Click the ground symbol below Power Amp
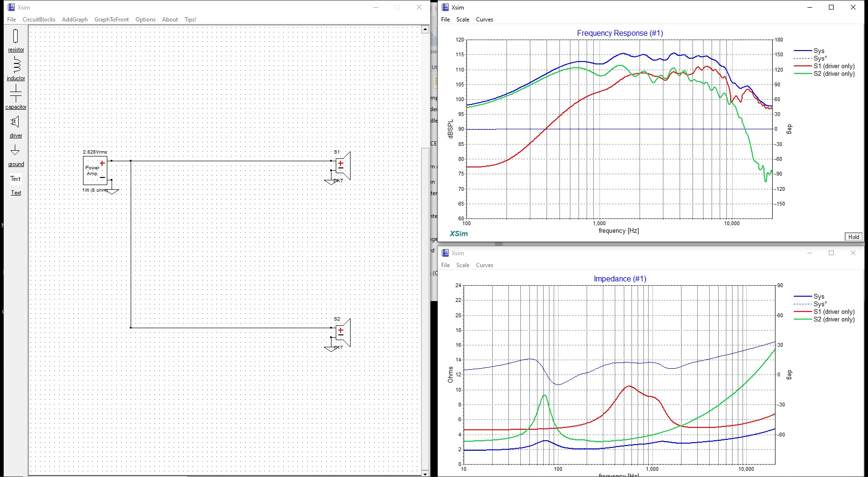 pos(112,191)
